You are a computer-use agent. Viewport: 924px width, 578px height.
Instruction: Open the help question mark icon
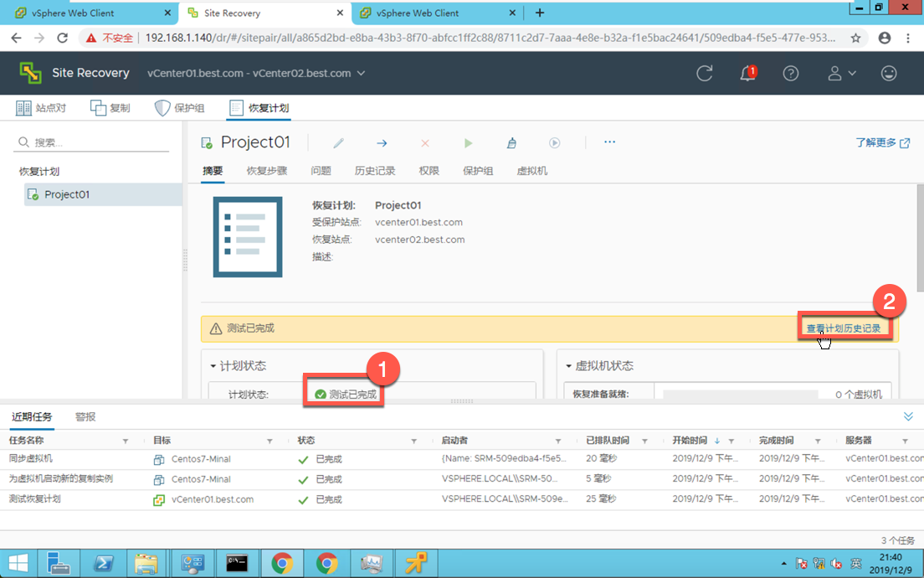click(791, 73)
